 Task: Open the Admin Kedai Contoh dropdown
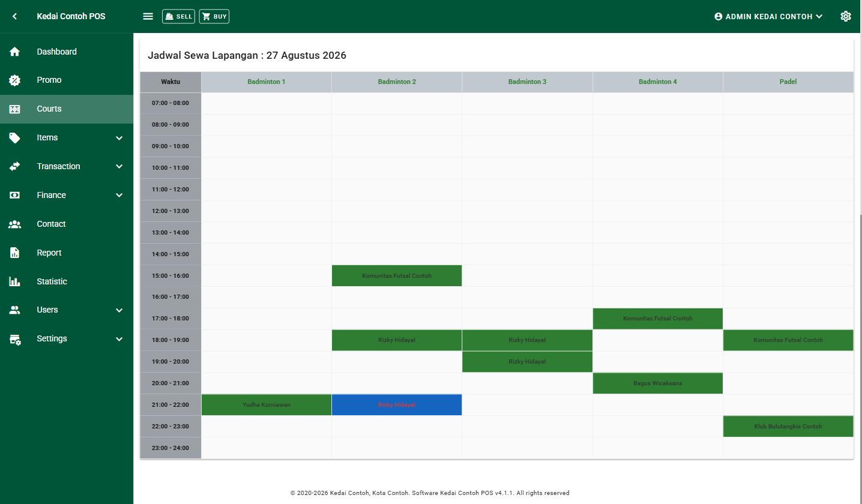click(768, 16)
